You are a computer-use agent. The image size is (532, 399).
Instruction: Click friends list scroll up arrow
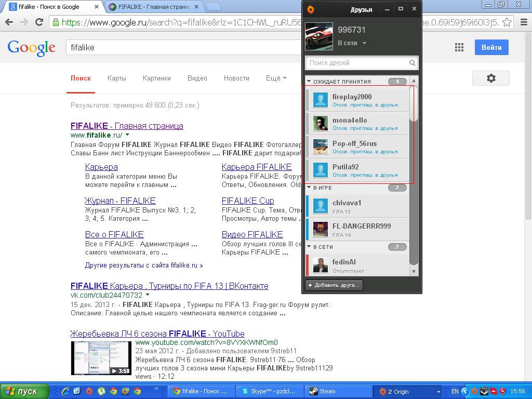(x=414, y=81)
